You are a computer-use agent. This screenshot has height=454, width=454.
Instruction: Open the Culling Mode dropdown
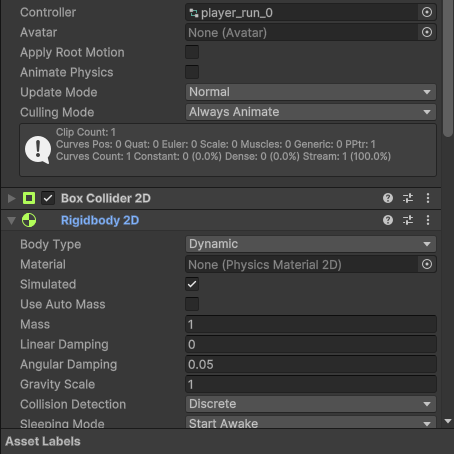pos(311,112)
